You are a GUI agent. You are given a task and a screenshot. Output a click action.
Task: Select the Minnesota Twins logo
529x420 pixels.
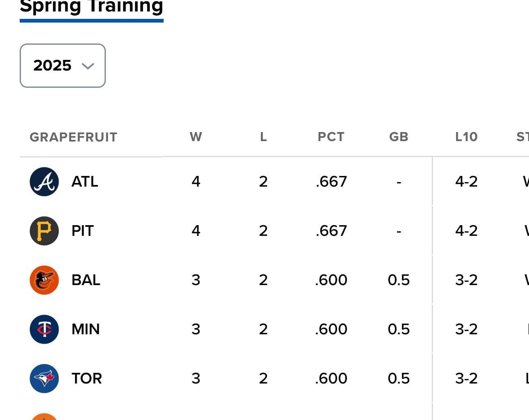(x=45, y=329)
